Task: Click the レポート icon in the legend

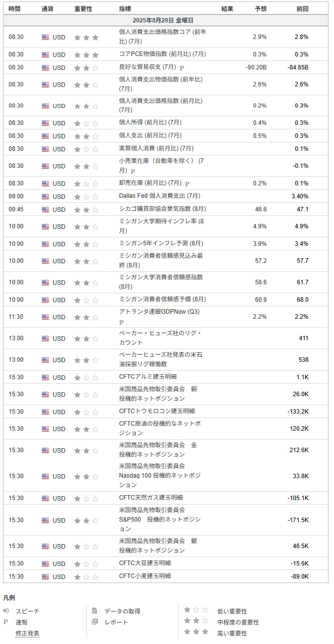Action: coord(95,622)
